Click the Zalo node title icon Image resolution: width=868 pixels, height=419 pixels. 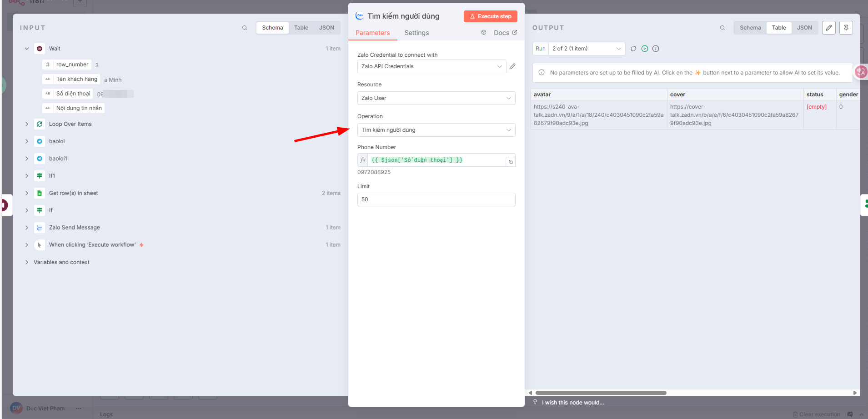click(x=359, y=16)
